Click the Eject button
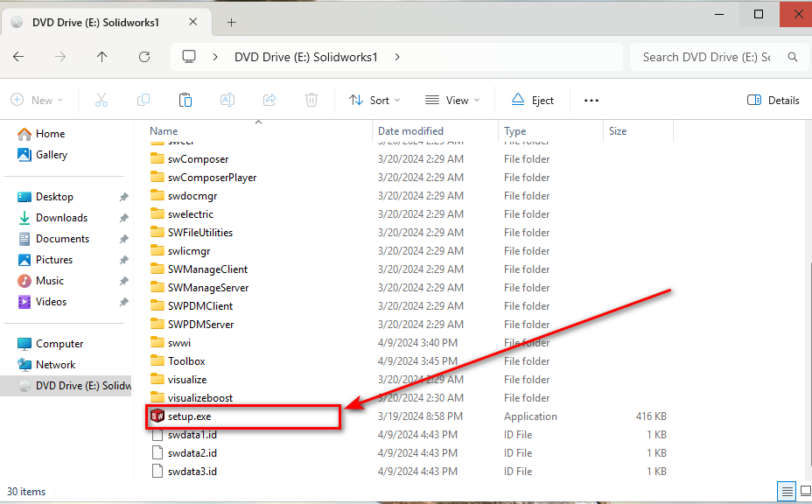This screenshot has height=504, width=812. (x=532, y=100)
